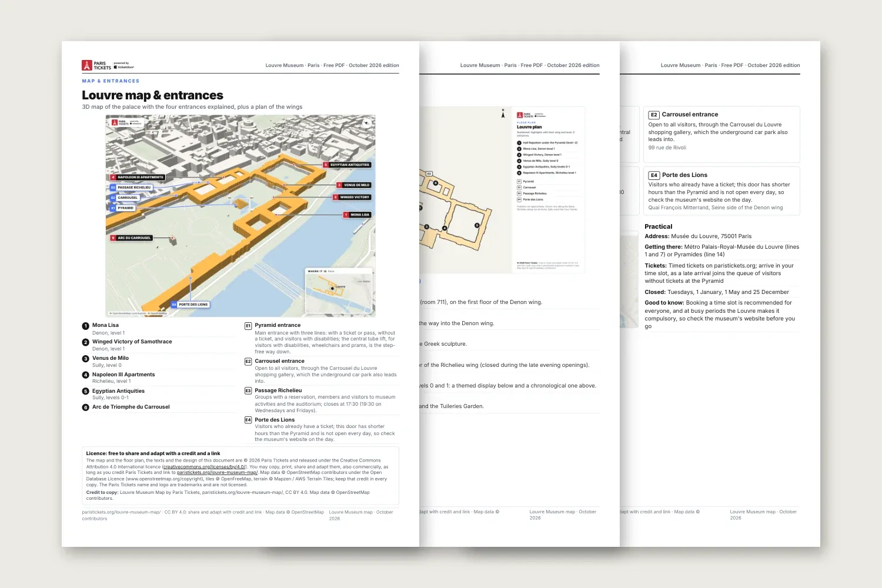882x588 pixels.
Task: Click the ARC DU CARROUSEL label on the 3D map
Action: [132, 238]
